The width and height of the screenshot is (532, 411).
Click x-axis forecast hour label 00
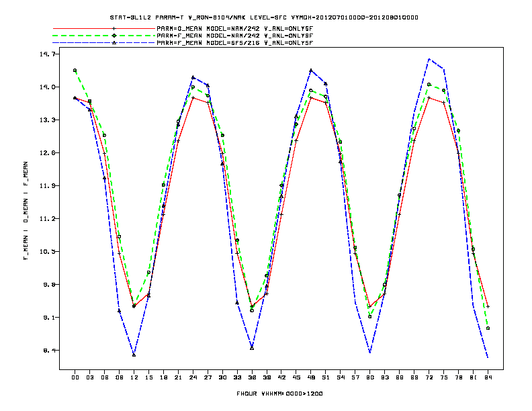[x=75, y=377]
